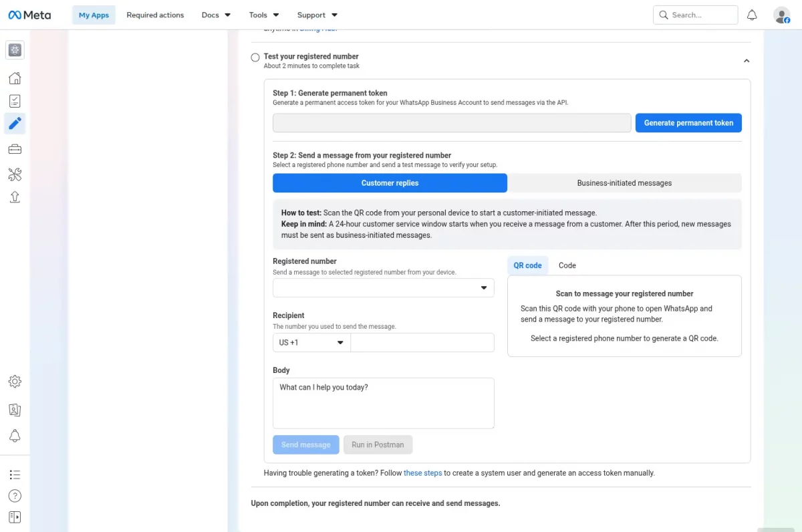Click Generate permanent token button
802x532 pixels.
(x=688, y=123)
